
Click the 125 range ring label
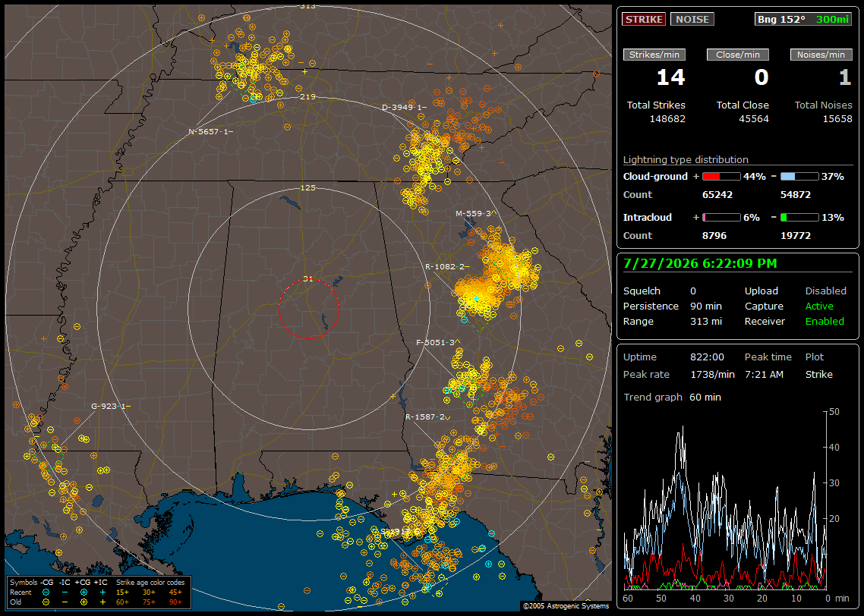click(x=307, y=188)
